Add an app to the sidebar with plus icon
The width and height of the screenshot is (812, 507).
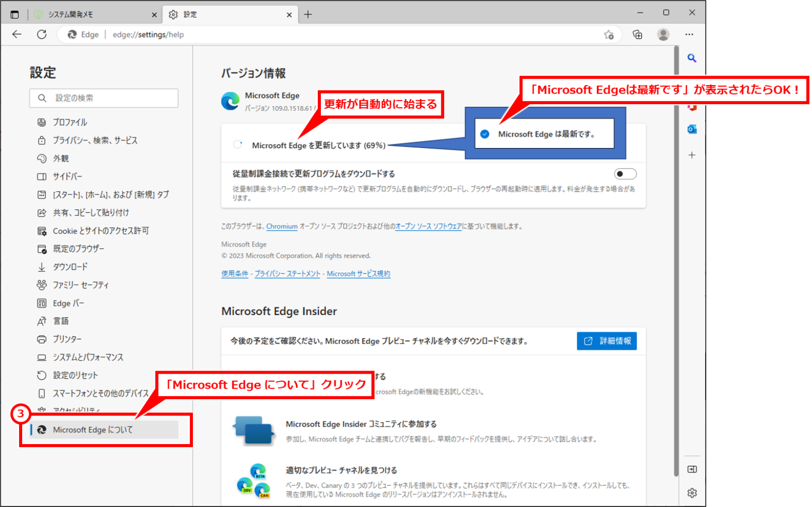pos(691,155)
